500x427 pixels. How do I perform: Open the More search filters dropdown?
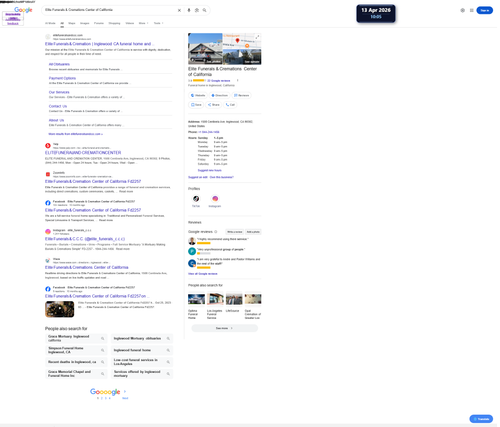[143, 23]
